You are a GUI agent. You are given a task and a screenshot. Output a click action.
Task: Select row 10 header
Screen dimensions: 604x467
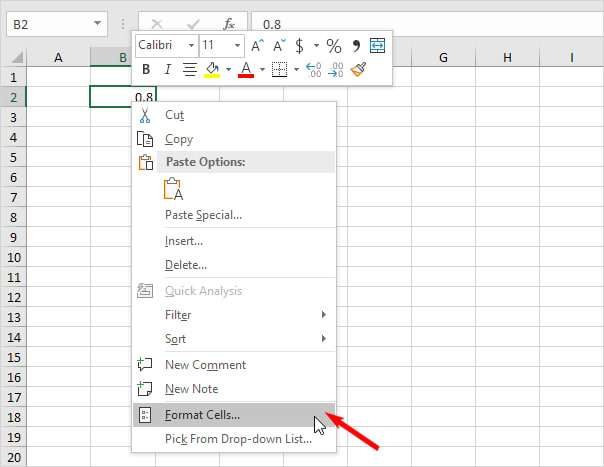(13, 257)
